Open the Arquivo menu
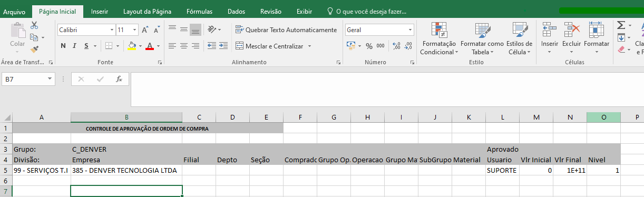 coord(15,11)
